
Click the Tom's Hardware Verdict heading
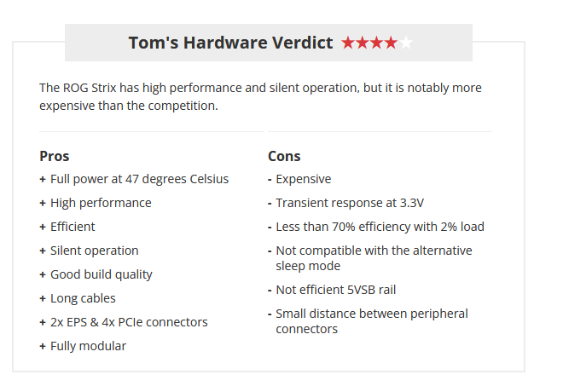230,43
